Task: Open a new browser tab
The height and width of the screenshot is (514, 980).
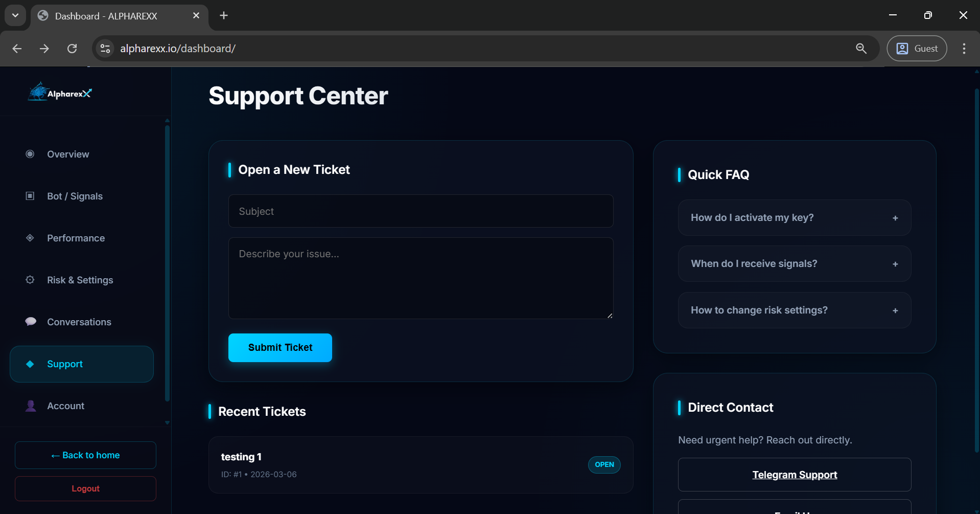Action: click(x=224, y=15)
